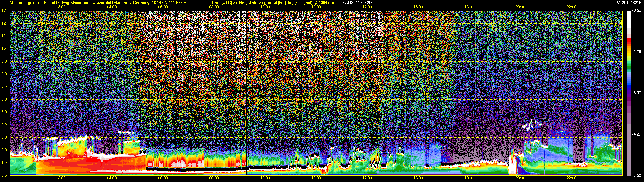The width and height of the screenshot is (644, 182).
Task: Click the 8.0 height axis label
Action: tap(4, 74)
